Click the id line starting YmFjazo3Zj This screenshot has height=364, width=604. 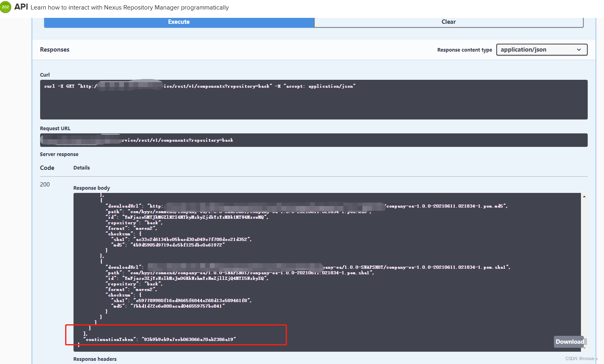click(187, 278)
